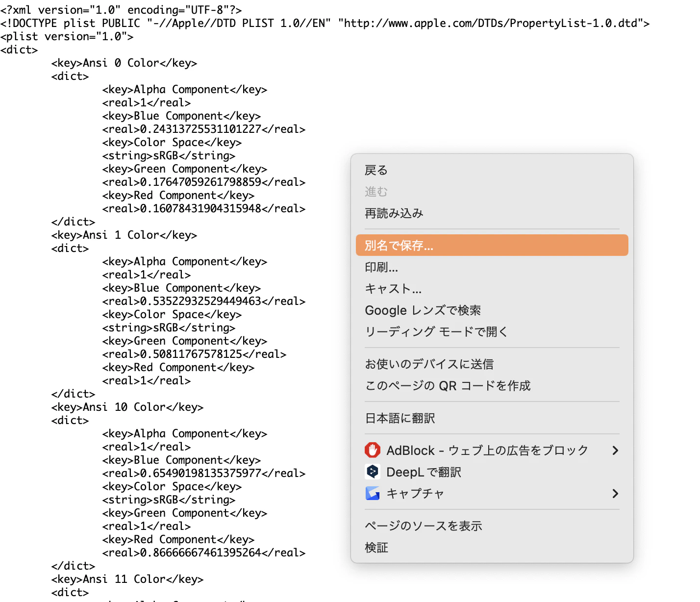This screenshot has width=700, height=602.
Task: Expand the キャプチャ submenu arrow
Action: point(615,493)
